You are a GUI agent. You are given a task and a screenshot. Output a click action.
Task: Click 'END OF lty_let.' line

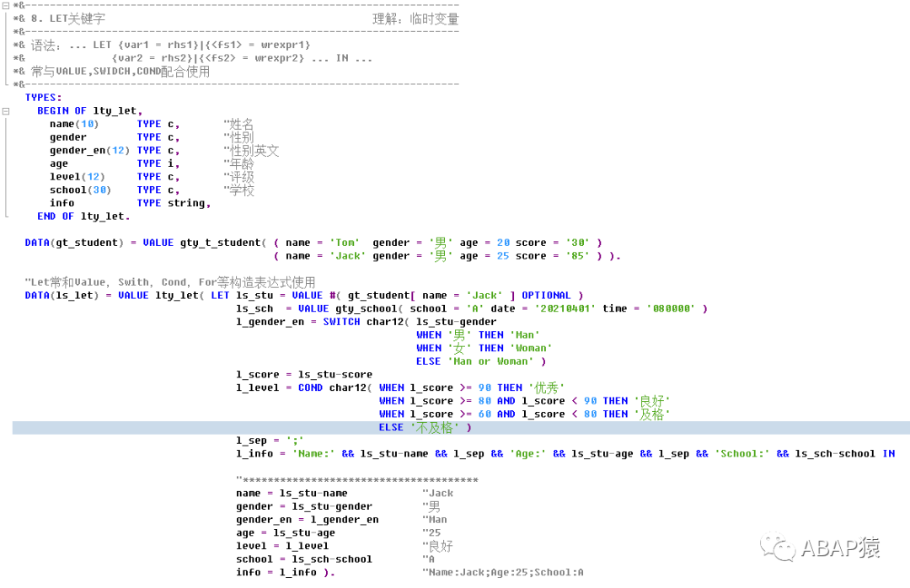pyautogui.click(x=83, y=216)
